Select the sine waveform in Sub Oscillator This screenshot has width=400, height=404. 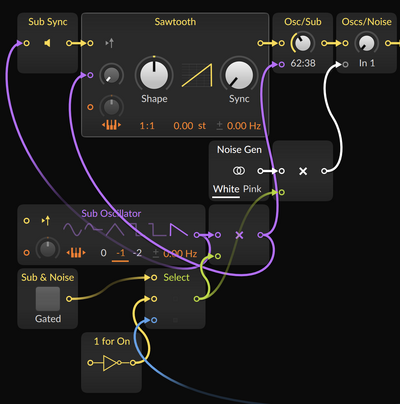[72, 230]
